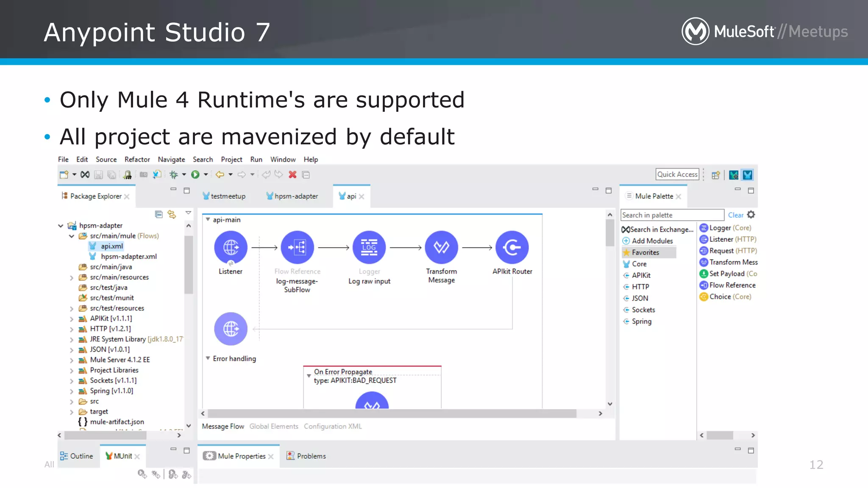Click the Save All toolbar icon
Screen dimensions: 868x488
click(112, 175)
